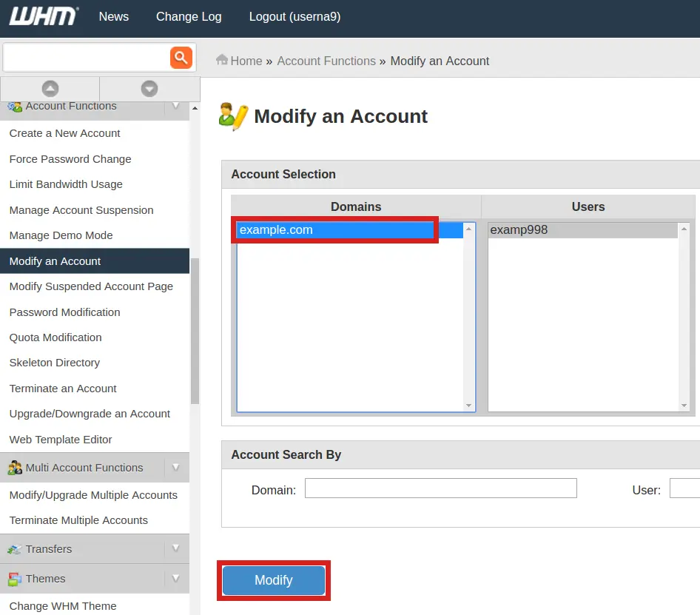The width and height of the screenshot is (700, 615).
Task: Collapse the Account Functions section chevron
Action: click(x=175, y=106)
